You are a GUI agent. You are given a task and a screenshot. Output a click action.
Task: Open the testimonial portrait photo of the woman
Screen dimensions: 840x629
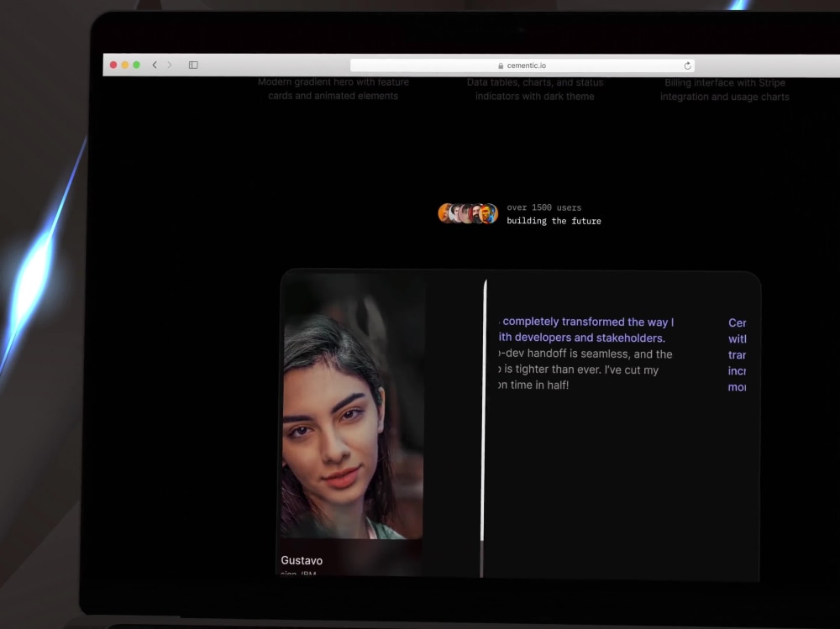[353, 406]
